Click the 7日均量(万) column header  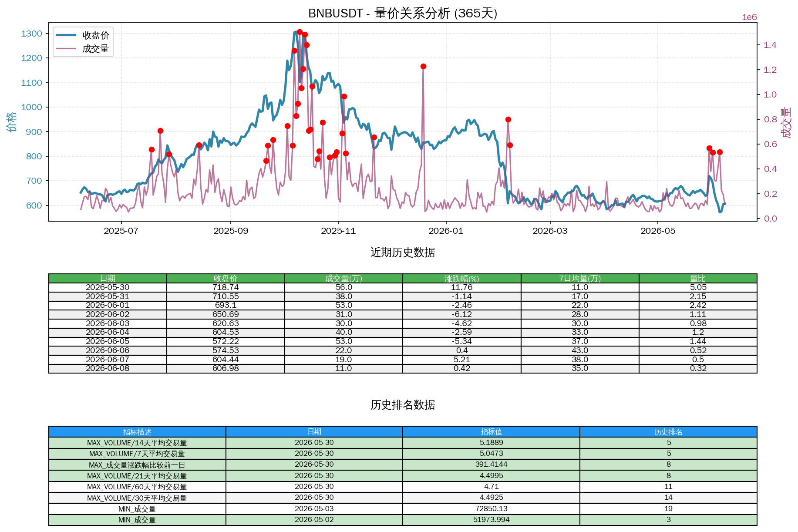(x=580, y=278)
